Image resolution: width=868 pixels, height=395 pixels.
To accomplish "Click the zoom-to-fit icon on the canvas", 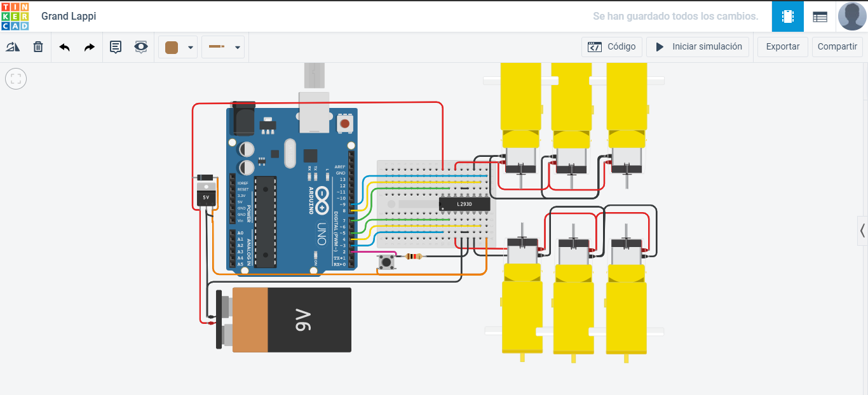I will [x=15, y=79].
